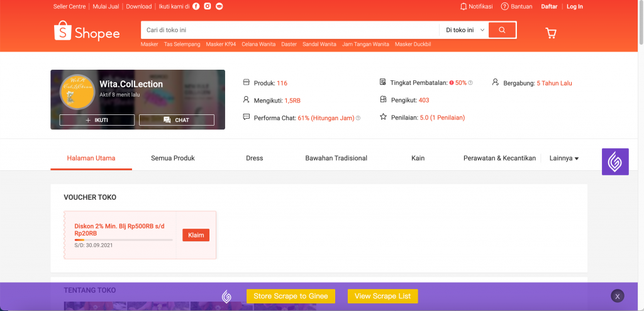Click Store Scrape to Ginee button
The height and width of the screenshot is (311, 644).
[291, 296]
